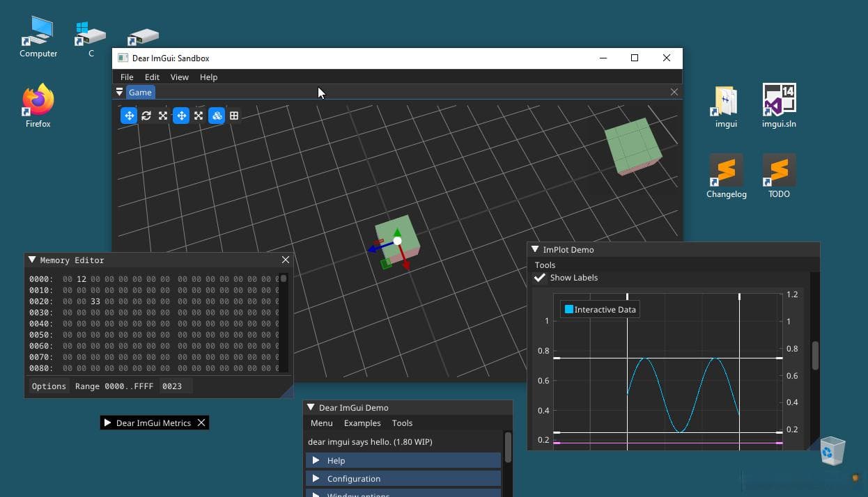Open the imgui.sln Visual Studio solution icon
This screenshot has height=497, width=868.
(779, 106)
